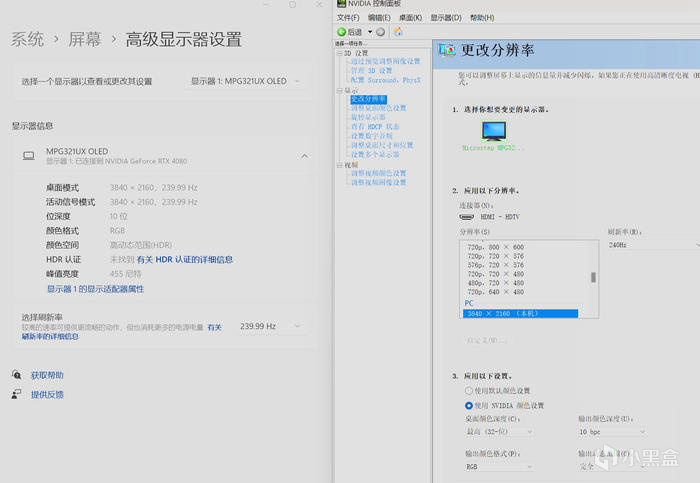700x483 pixels.
Task: Select 更改分辨率 in the task tree
Action: click(368, 99)
